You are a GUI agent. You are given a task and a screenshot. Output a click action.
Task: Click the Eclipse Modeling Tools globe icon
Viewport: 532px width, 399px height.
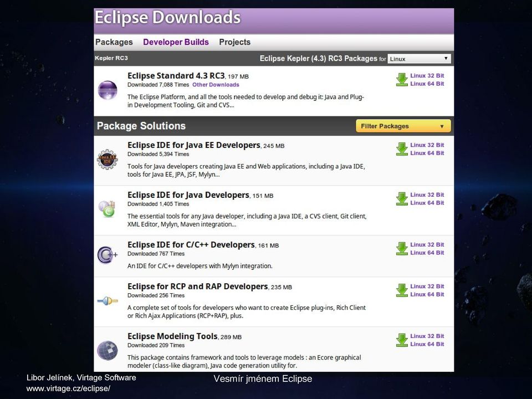coord(107,350)
